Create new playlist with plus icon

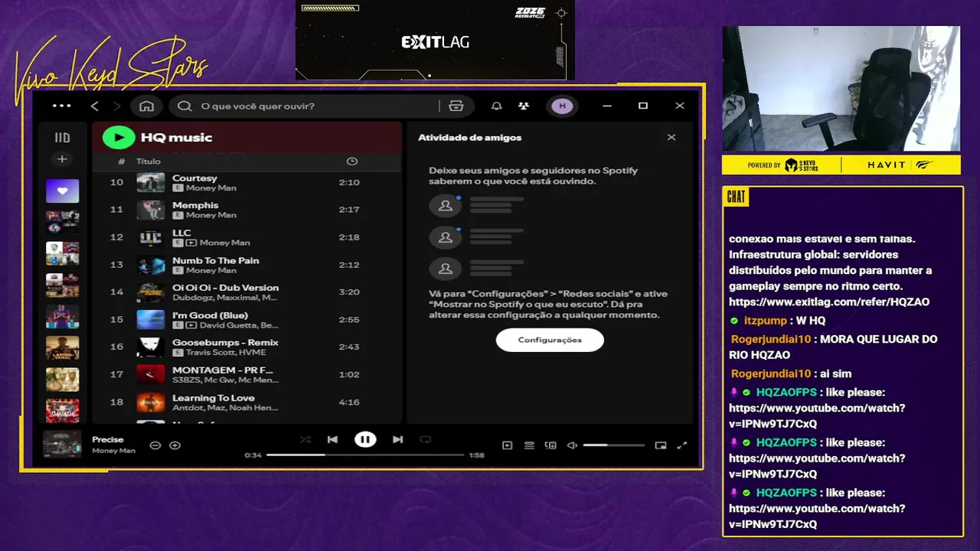[x=62, y=159]
